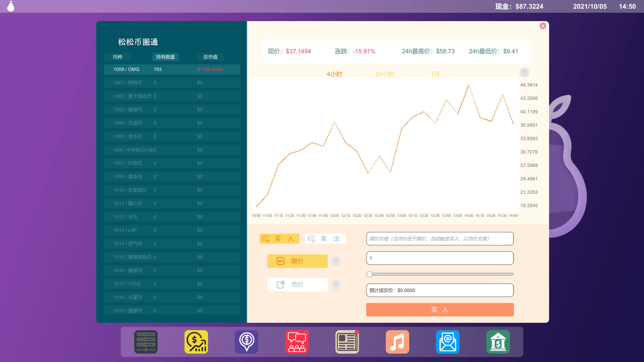
Task: Open the purple dollar-pin app
Action: point(246,342)
